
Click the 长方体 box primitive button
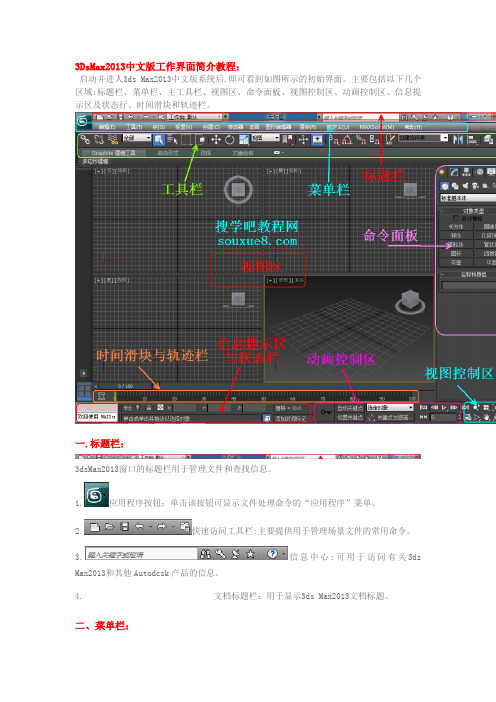click(x=456, y=227)
